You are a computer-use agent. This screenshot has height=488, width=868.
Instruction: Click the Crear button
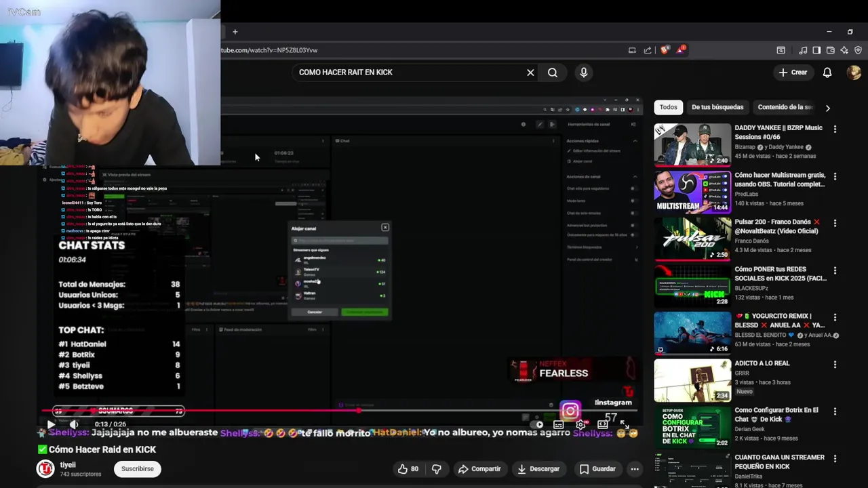793,73
